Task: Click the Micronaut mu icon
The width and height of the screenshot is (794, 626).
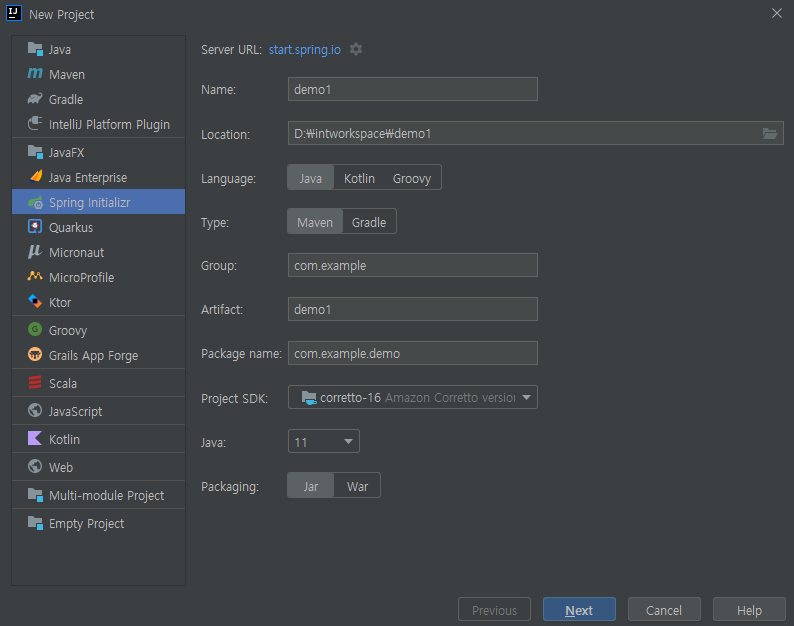Action: click(x=35, y=252)
